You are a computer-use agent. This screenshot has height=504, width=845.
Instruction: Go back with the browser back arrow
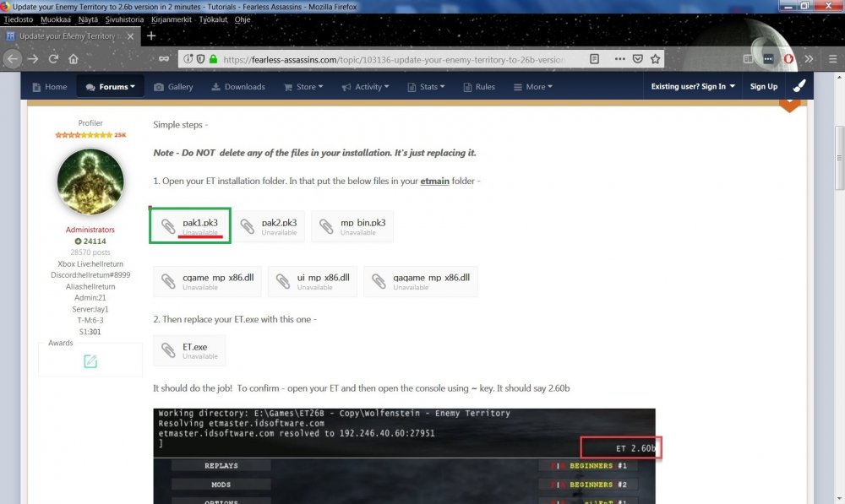13,59
